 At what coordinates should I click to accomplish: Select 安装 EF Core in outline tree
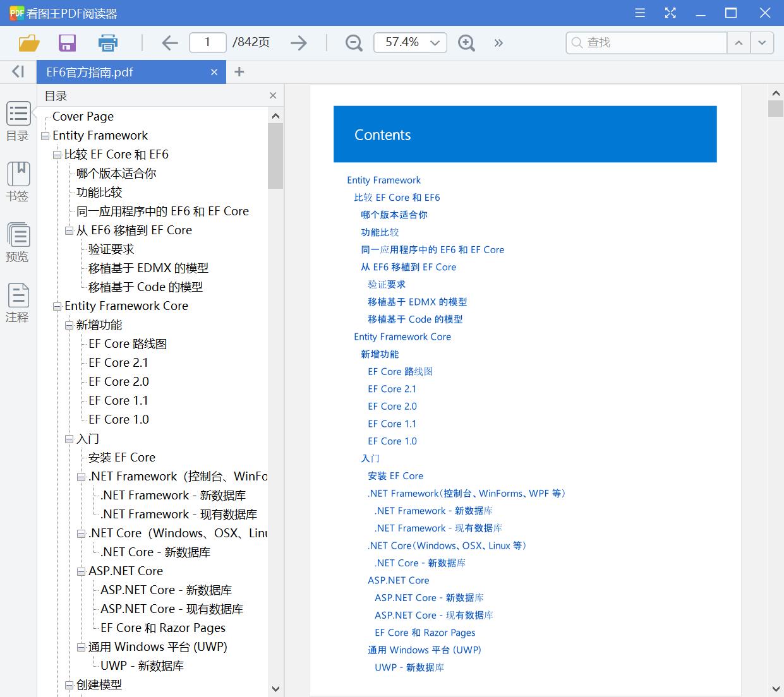pyautogui.click(x=122, y=457)
